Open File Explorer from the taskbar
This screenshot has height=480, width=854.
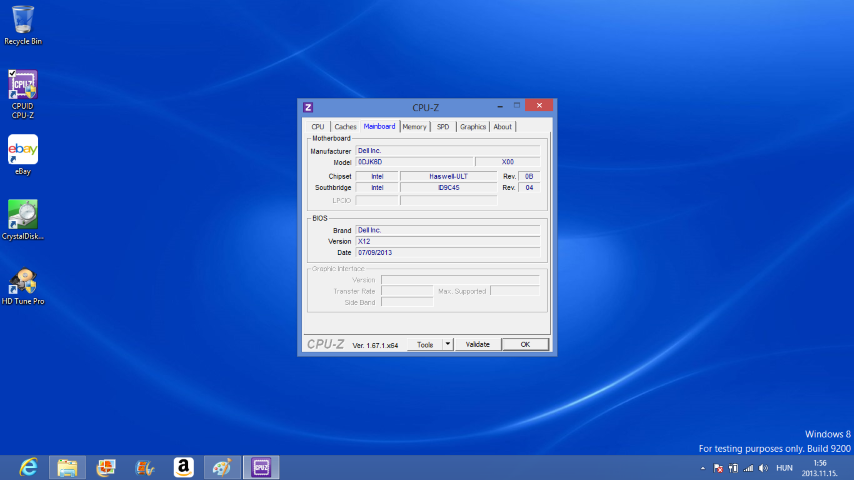pyautogui.click(x=67, y=467)
